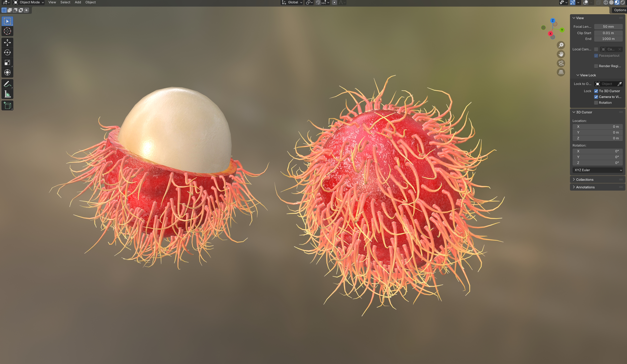
Task: Open the Add menu
Action: [78, 2]
